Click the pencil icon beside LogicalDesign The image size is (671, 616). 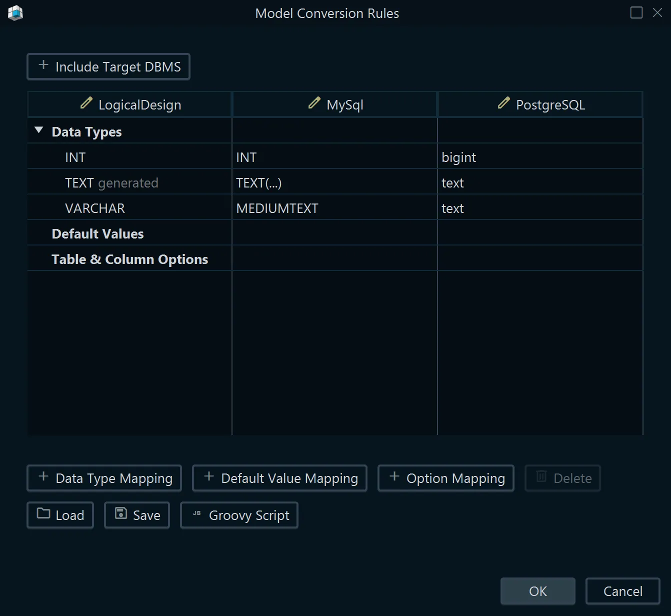pyautogui.click(x=86, y=103)
